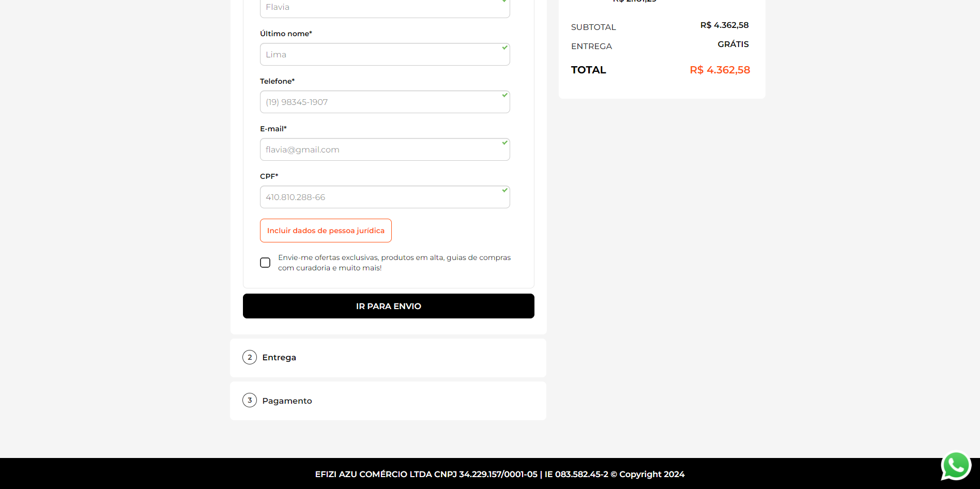Click the green checkmark in CPF field
980x489 pixels.
pos(504,190)
